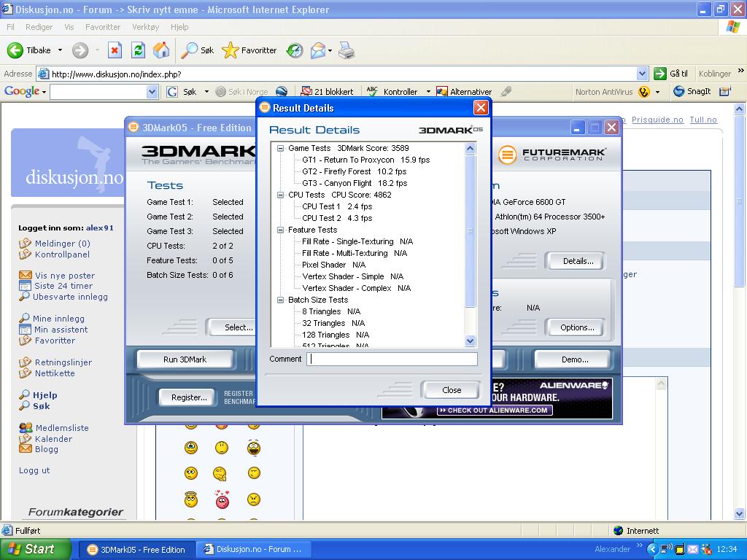The image size is (747, 560).
Task: Insert the angel halo smiley emoticon
Action: pos(191,499)
